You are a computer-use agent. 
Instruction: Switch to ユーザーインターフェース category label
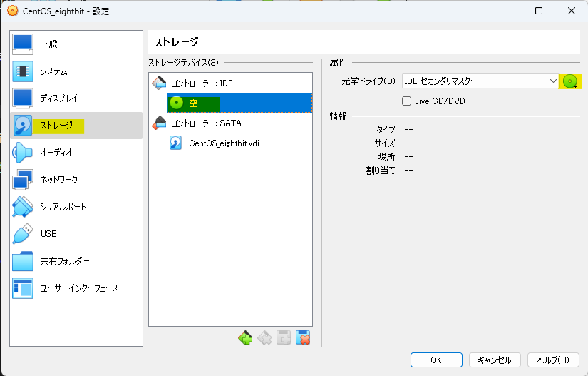[x=80, y=288]
